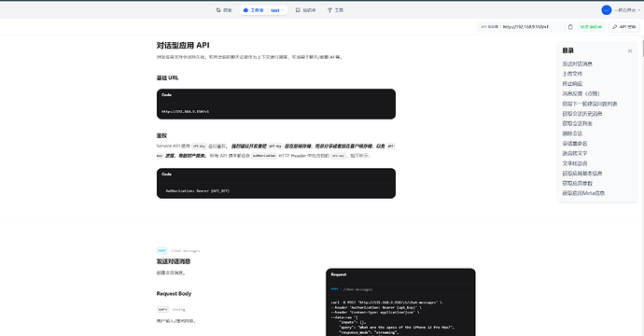This screenshot has height=336, width=644.
Task: Jump to 获取会话历史消息 in contents
Action: click(582, 114)
